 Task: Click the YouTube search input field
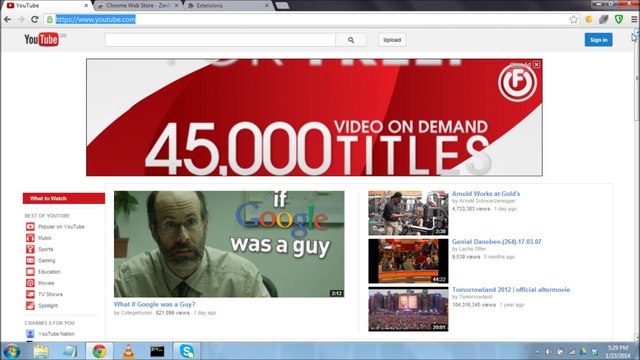coord(220,40)
